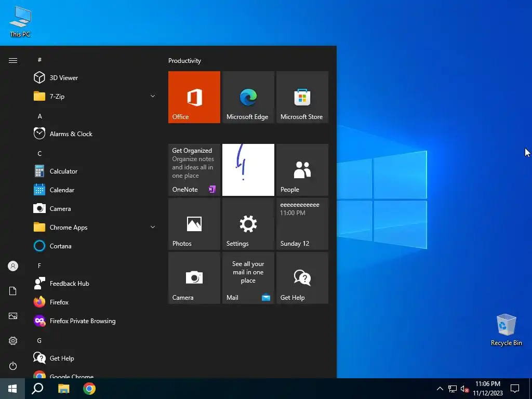Open the Settings tile
Viewport: 532px width, 399px height.
click(248, 224)
